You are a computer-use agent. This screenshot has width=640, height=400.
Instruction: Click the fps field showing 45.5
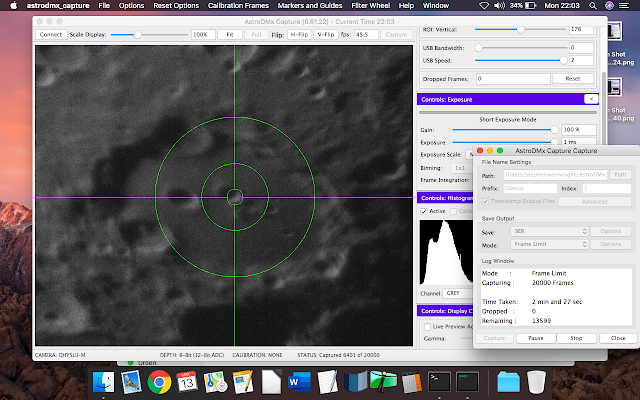[x=366, y=35]
